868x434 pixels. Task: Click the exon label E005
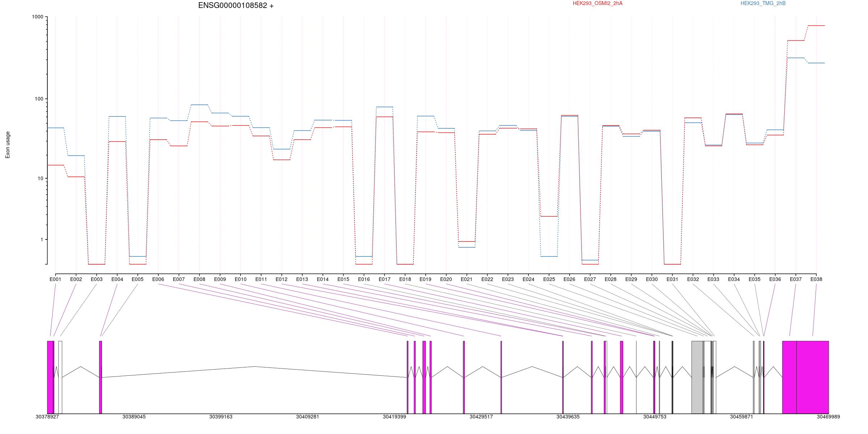coord(137,279)
